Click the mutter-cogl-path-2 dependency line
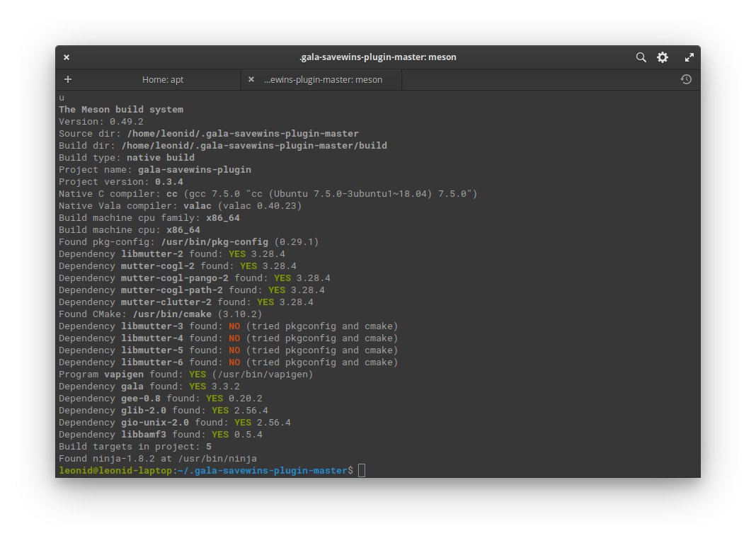756x543 pixels. [x=192, y=290]
